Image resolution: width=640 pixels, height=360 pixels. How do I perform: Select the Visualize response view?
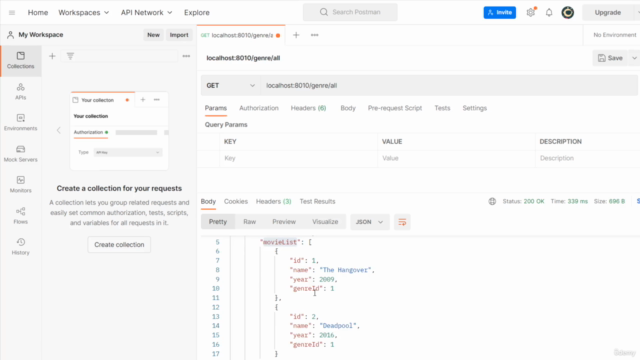coord(325,222)
